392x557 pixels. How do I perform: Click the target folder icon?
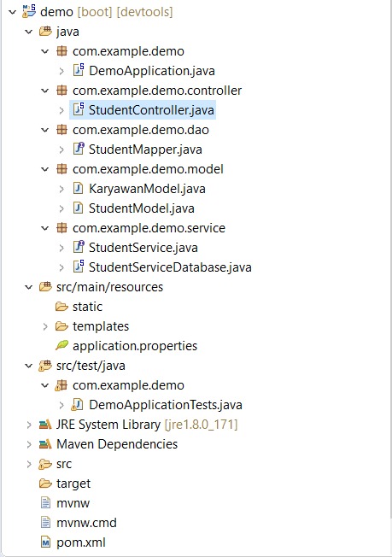(x=45, y=484)
